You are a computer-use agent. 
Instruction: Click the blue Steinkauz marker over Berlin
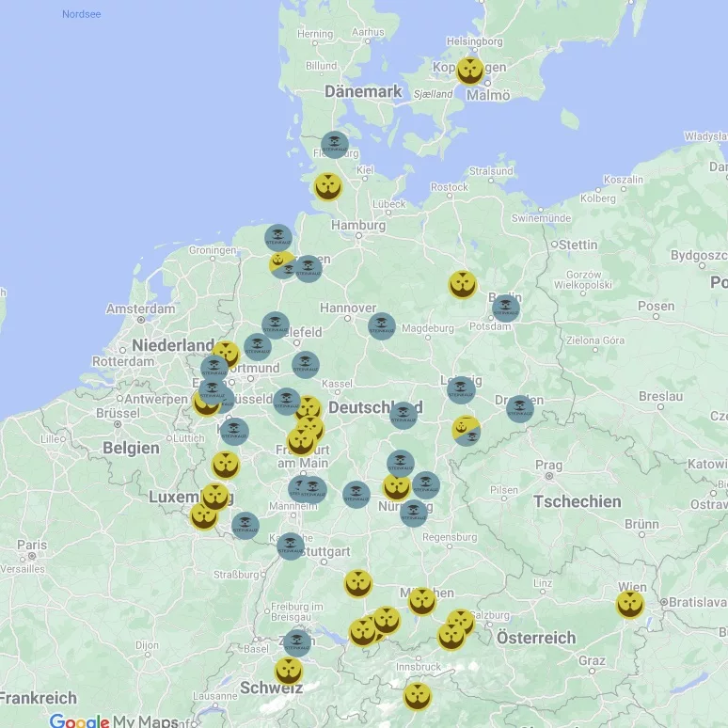click(506, 309)
